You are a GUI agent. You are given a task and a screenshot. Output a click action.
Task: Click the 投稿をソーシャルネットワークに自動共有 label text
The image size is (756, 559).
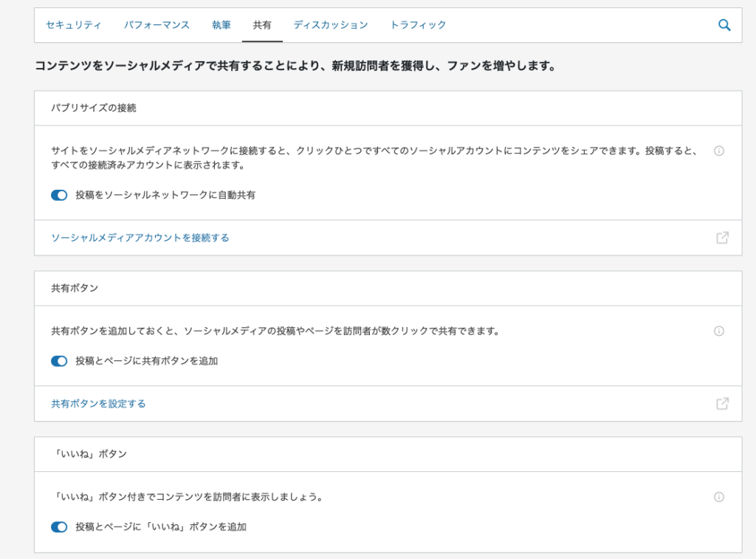coord(165,195)
